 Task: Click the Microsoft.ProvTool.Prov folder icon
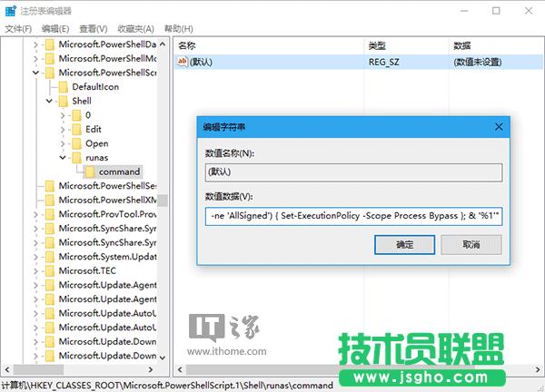tap(50, 214)
